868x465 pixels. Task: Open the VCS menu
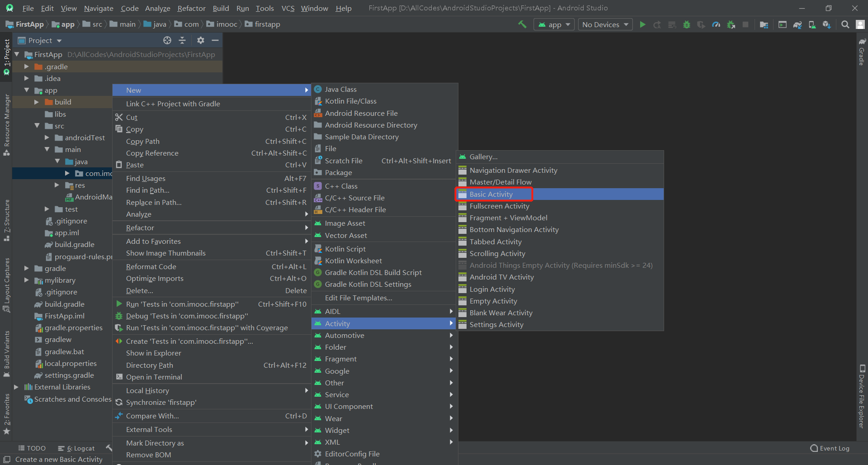tap(288, 8)
